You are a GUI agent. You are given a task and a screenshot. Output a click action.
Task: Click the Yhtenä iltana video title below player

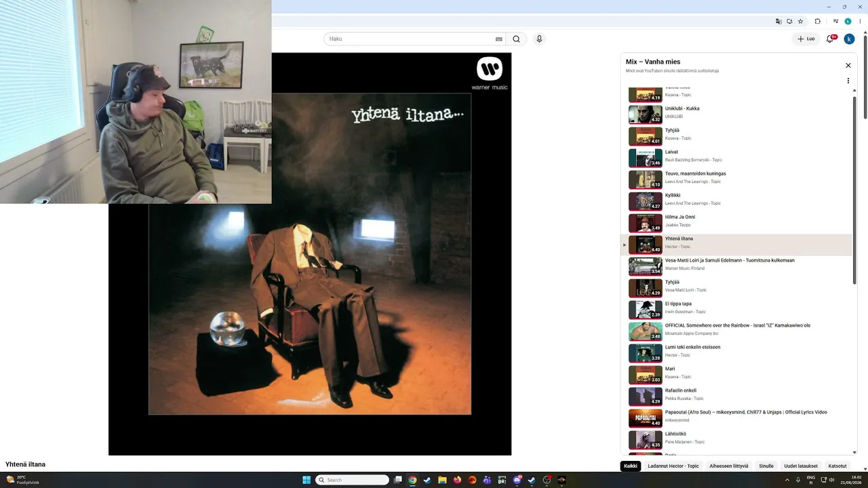tap(25, 464)
